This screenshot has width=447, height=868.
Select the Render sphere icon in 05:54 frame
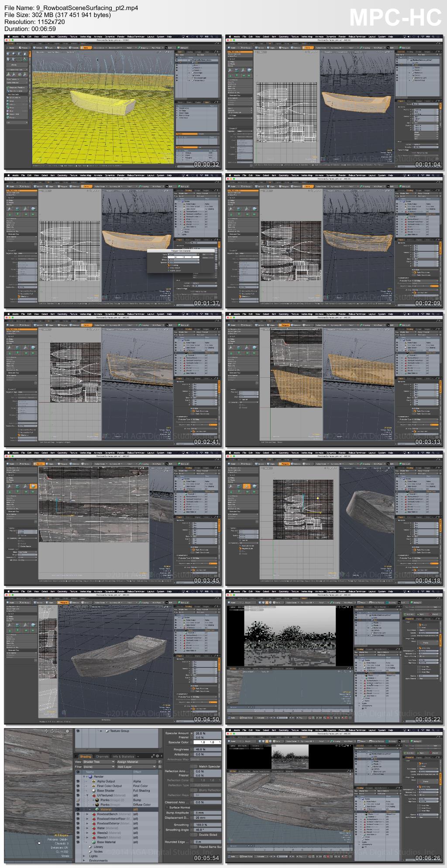point(90,776)
